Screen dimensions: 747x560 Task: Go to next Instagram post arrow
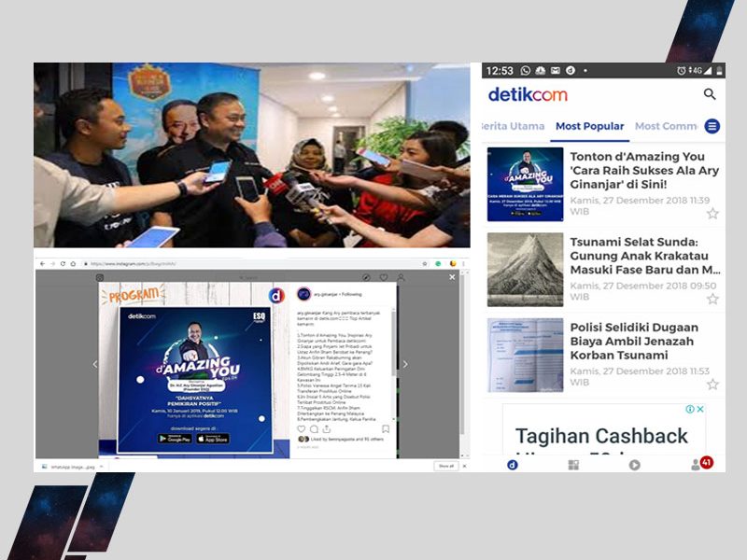pyautogui.click(x=404, y=364)
